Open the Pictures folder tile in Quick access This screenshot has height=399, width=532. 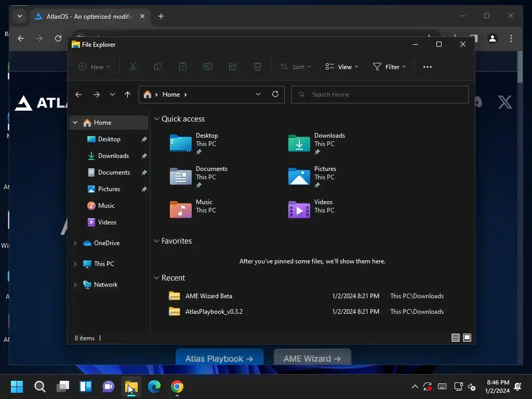coord(312,177)
